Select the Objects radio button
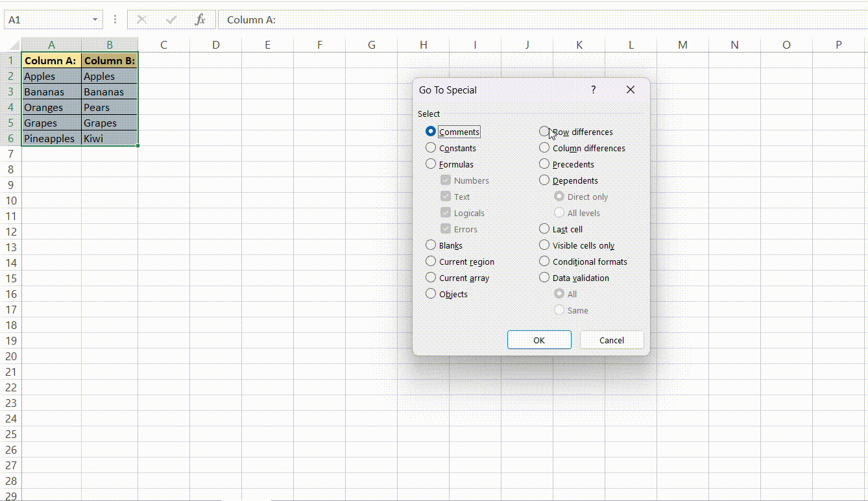Viewport: 868px width, 501px height. pos(431,293)
